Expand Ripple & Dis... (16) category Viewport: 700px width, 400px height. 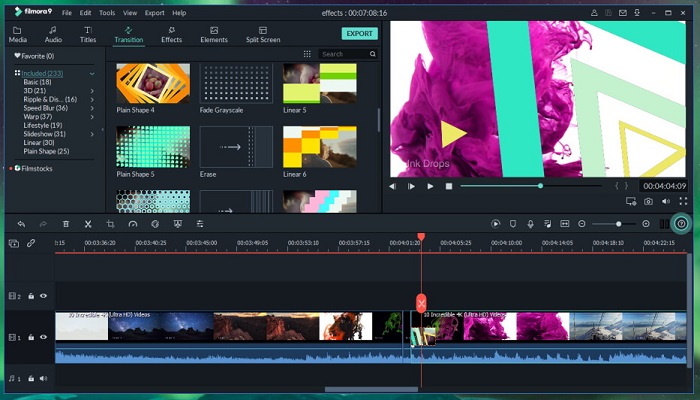click(x=92, y=99)
